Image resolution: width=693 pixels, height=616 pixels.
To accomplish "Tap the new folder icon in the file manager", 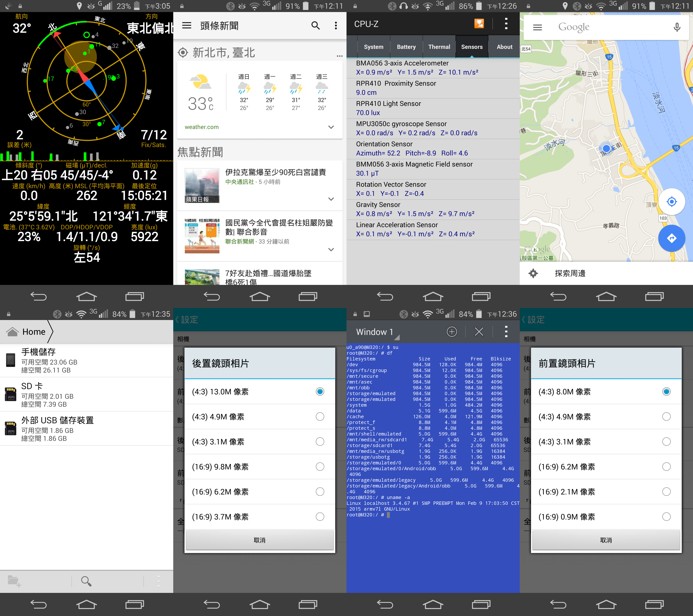I will point(14,581).
